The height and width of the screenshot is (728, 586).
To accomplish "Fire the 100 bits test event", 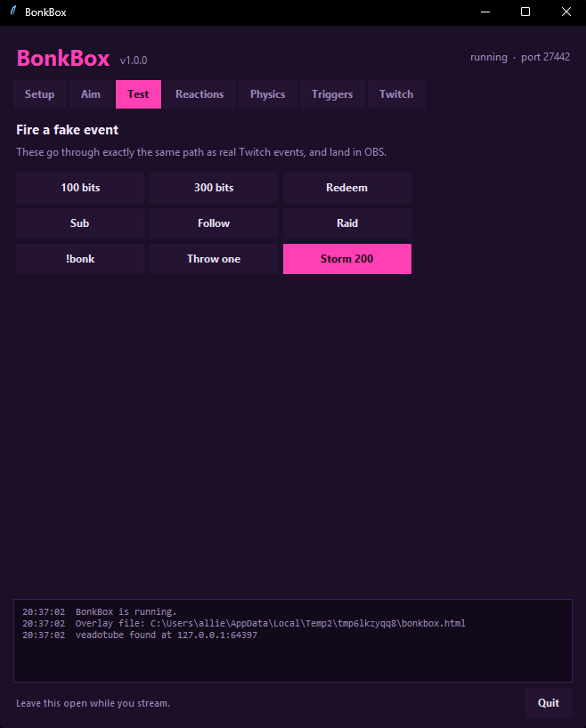I will (80, 188).
